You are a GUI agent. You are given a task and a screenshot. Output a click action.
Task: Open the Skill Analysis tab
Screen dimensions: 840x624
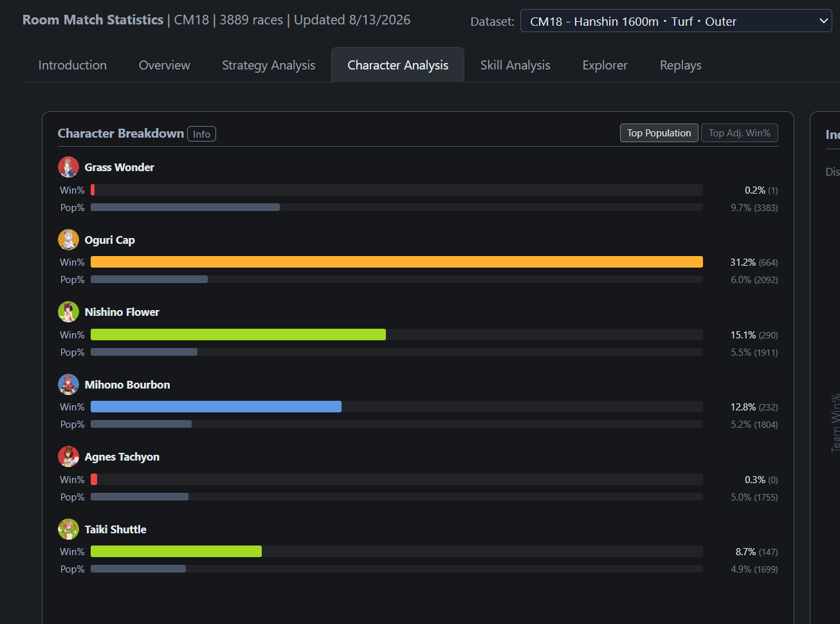point(515,65)
